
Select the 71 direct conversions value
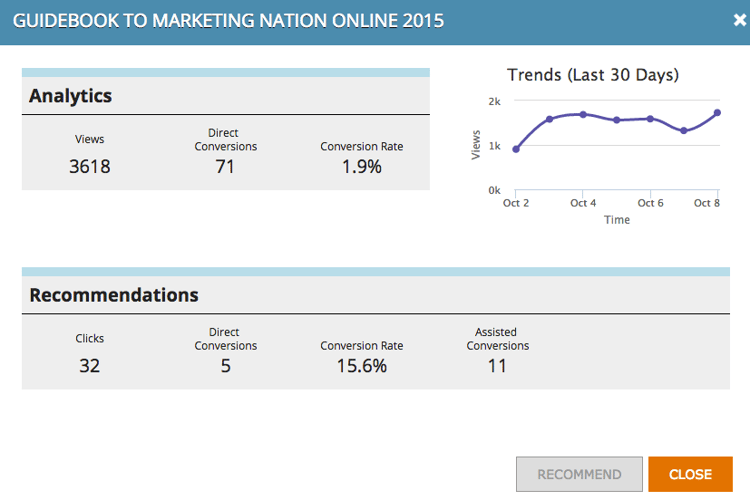coord(225,167)
